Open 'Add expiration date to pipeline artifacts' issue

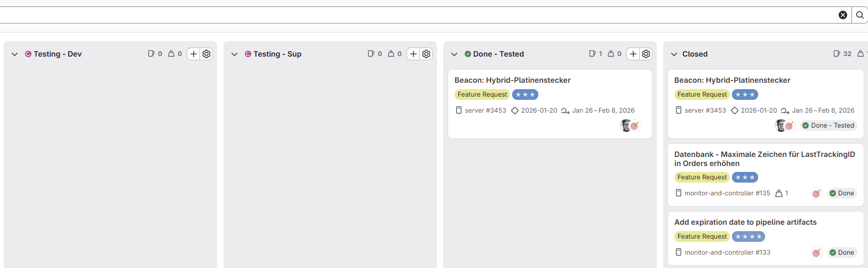coord(745,222)
